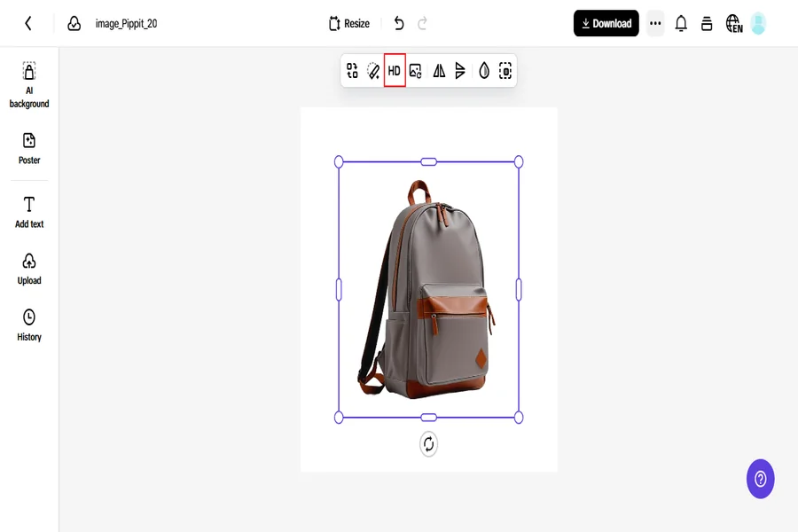The width and height of the screenshot is (798, 532).
Task: Adjust opacity with the droplet icon
Action: 484,71
